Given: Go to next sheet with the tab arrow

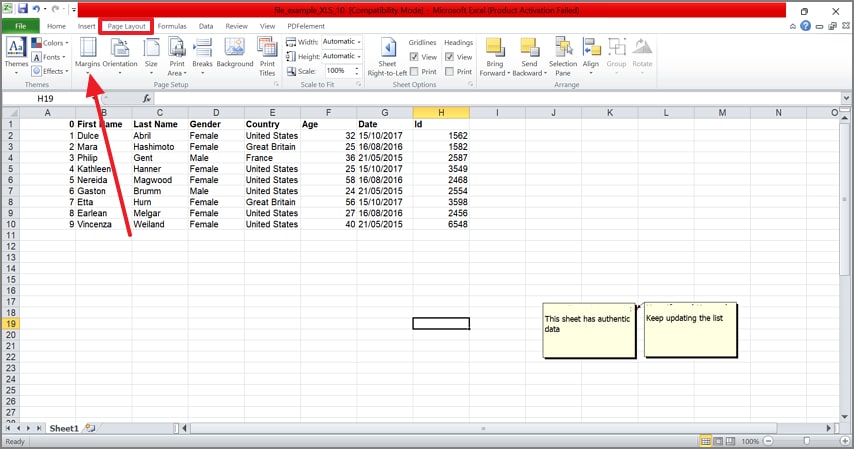Looking at the screenshot, I should point(28,428).
